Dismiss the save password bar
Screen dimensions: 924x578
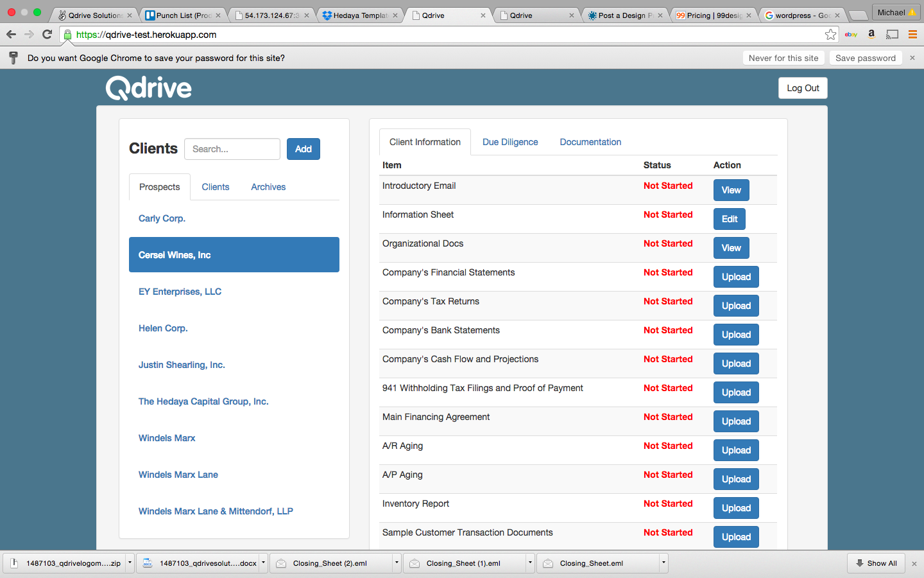[912, 58]
